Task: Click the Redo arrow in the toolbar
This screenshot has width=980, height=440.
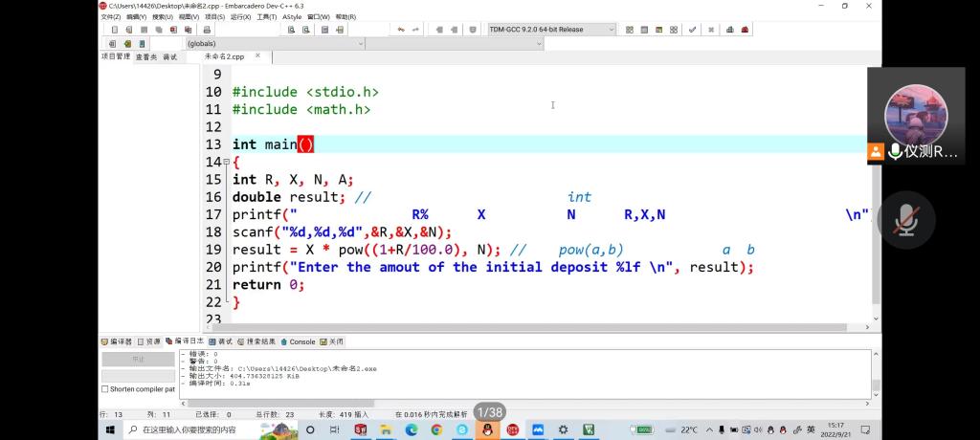Action: [416, 30]
